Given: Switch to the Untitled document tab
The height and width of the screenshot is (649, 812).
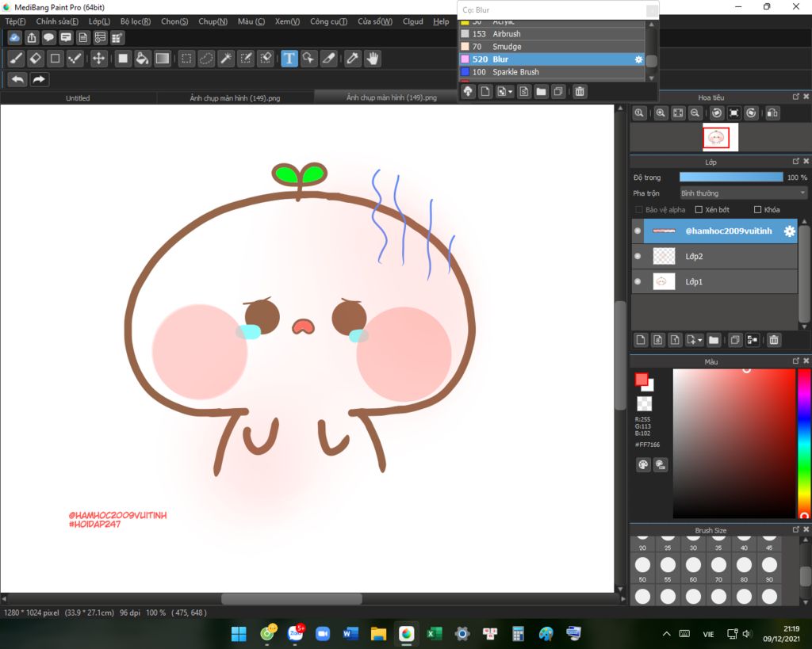Looking at the screenshot, I should [x=78, y=98].
